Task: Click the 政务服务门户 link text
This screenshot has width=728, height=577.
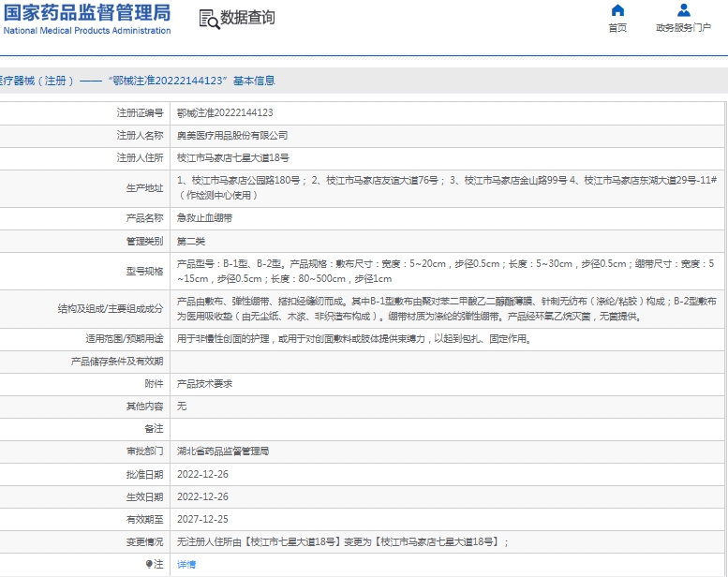Action: pyautogui.click(x=683, y=28)
